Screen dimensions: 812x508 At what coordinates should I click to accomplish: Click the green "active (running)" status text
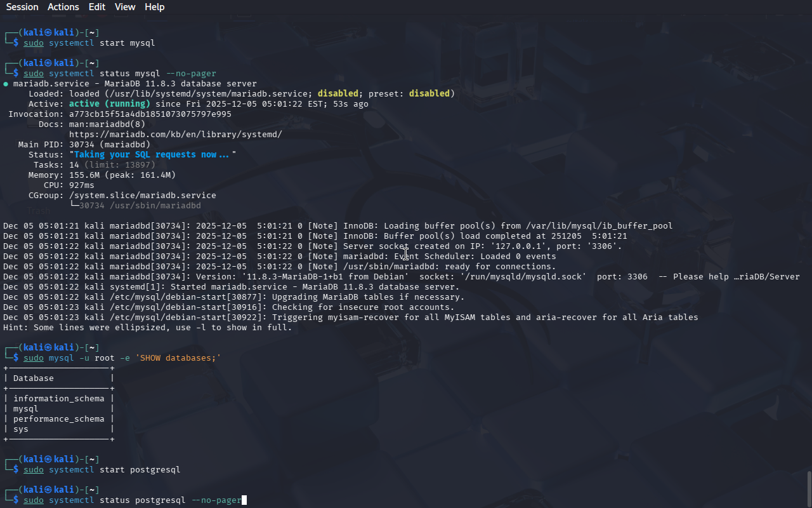click(x=109, y=104)
